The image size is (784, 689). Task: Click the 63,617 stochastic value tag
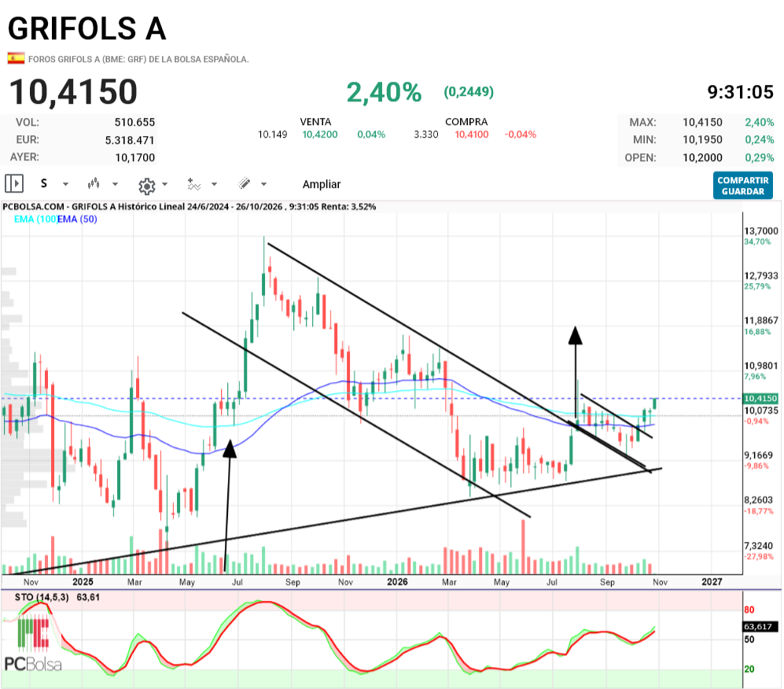click(760, 627)
